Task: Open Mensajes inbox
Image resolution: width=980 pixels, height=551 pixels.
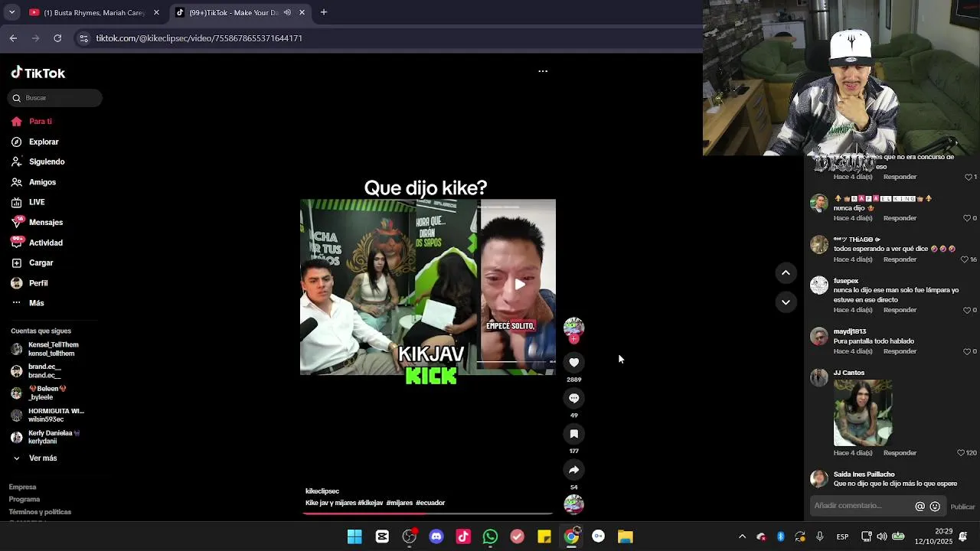Action: tap(46, 222)
